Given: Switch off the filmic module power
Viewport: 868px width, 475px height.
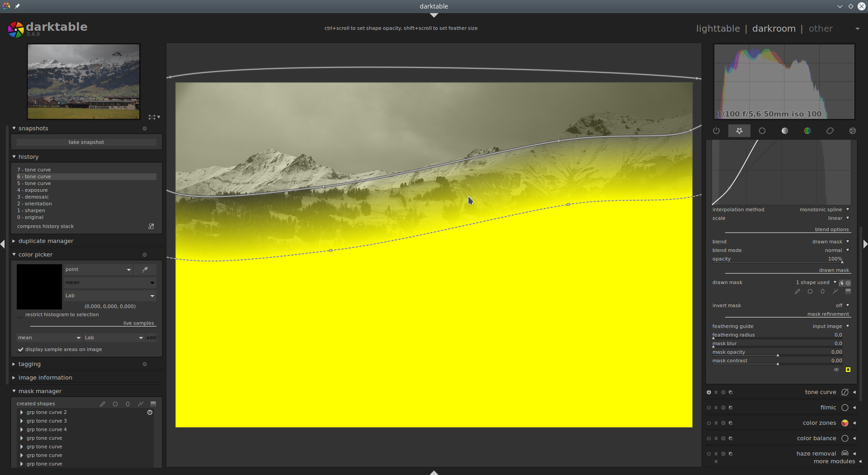Looking at the screenshot, I should 709,408.
